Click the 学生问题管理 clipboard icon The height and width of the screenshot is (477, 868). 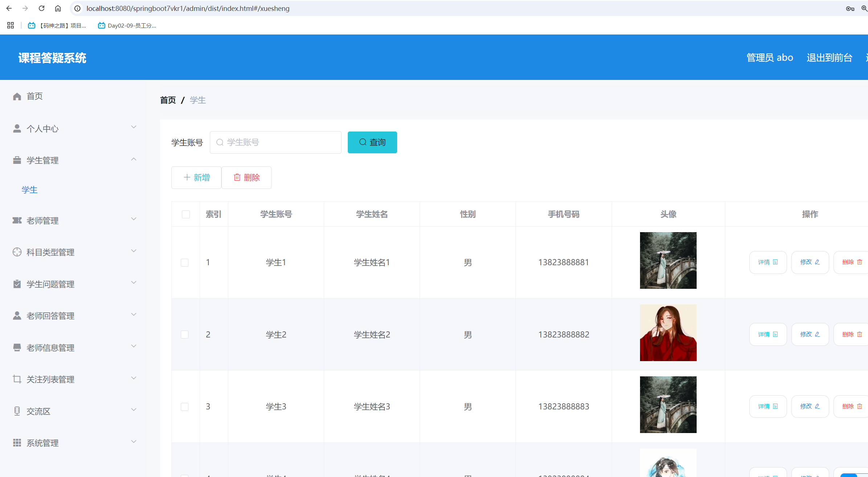coord(17,284)
